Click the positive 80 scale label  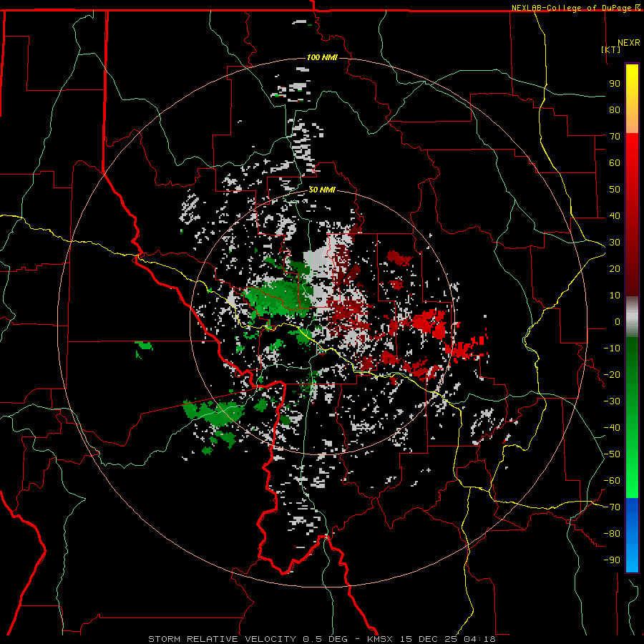pyautogui.click(x=615, y=109)
